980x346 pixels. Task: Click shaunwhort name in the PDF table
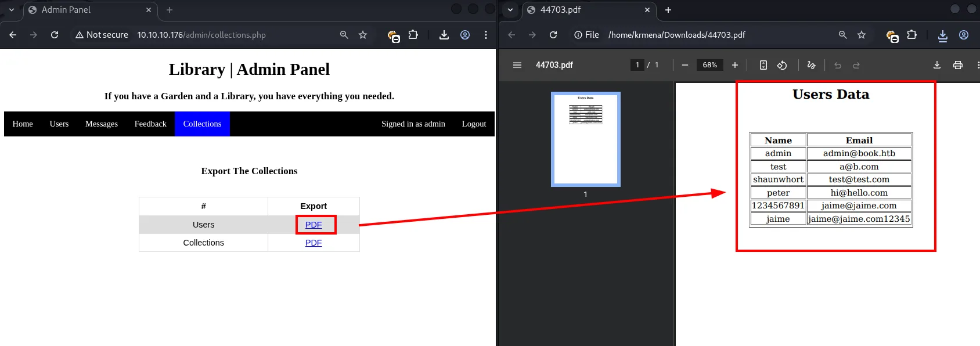pos(779,179)
